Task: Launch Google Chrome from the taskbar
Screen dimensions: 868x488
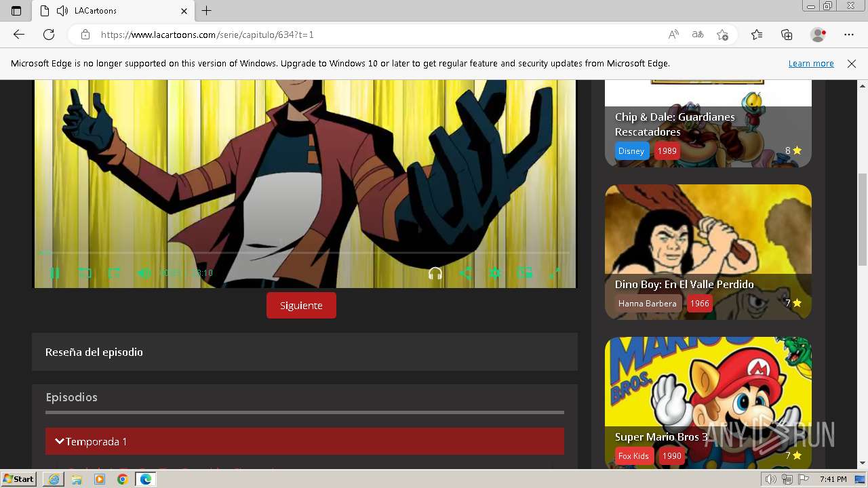Action: click(x=122, y=479)
